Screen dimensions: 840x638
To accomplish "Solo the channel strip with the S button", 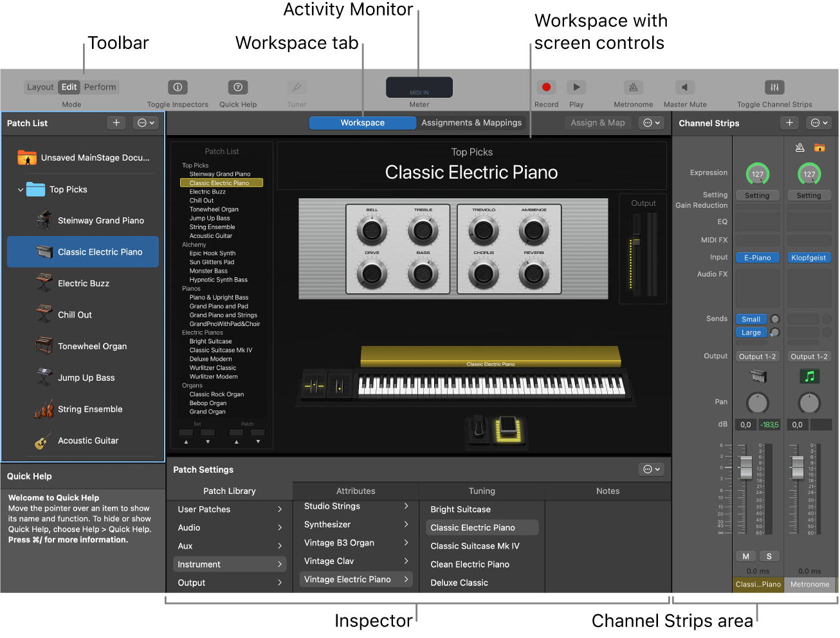I will click(x=769, y=556).
